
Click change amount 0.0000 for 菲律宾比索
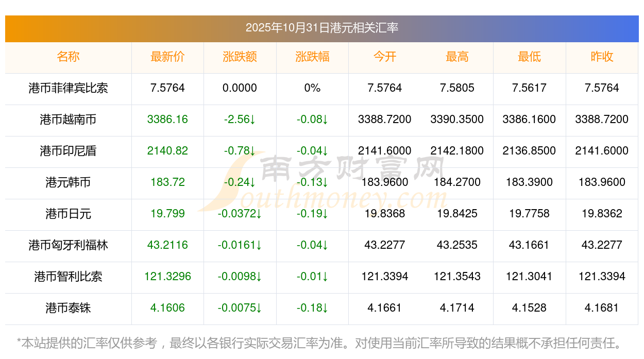click(240, 88)
